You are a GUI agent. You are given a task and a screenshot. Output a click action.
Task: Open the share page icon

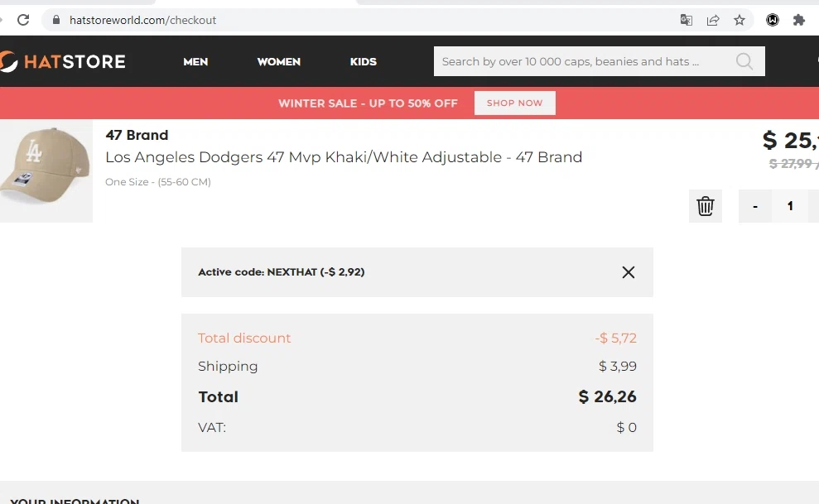click(x=713, y=21)
